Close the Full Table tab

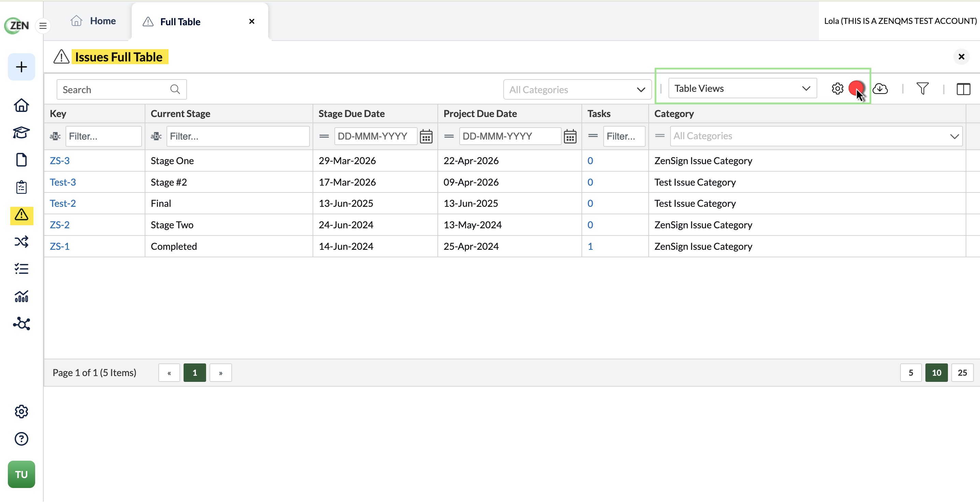pyautogui.click(x=251, y=21)
